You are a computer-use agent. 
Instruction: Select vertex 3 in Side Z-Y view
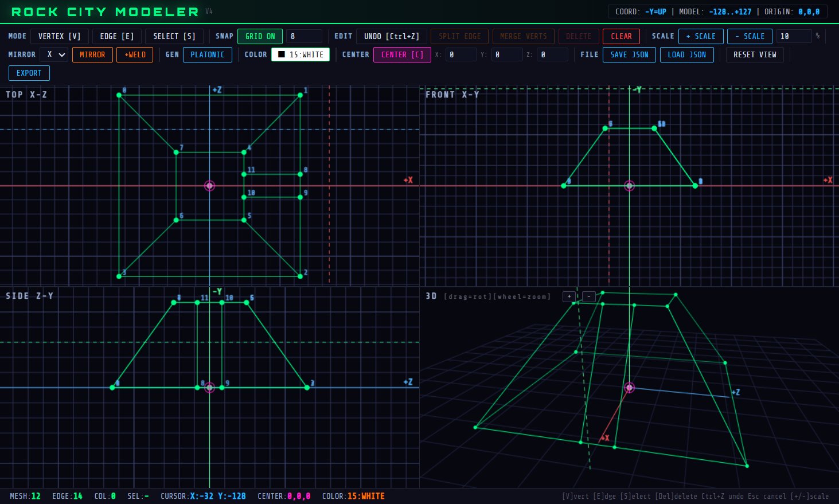(307, 388)
